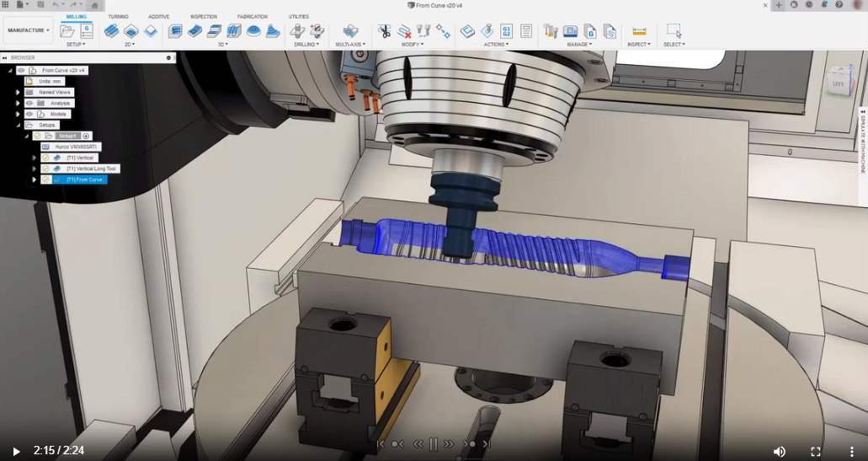Open the SETUP dropdown menu

77,45
